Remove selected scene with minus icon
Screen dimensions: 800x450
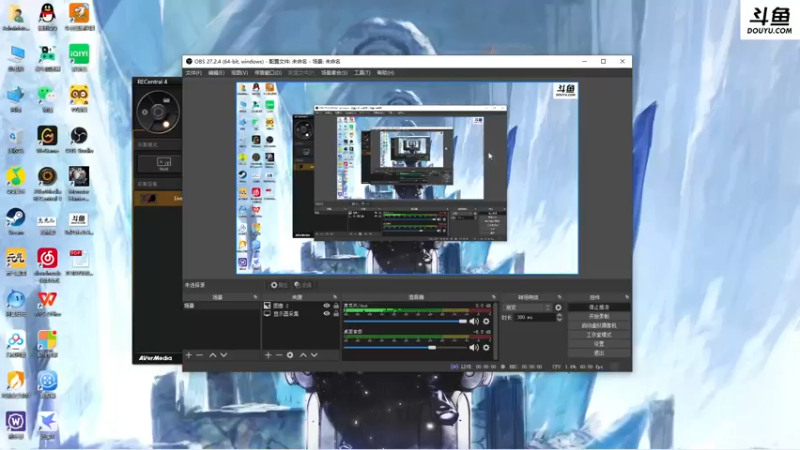pos(199,355)
